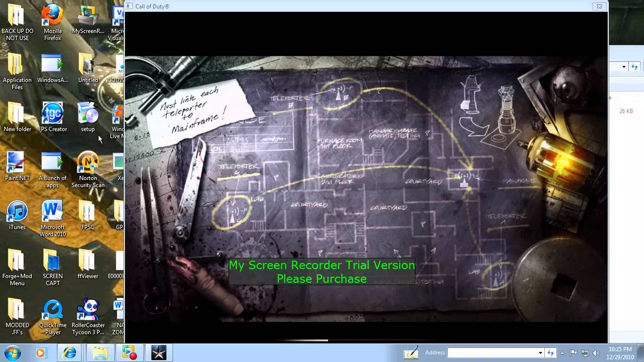Select the SCREEN CAPT folder

coord(52,267)
